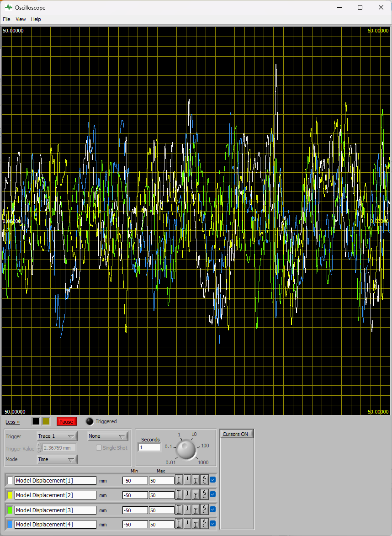392x536 pixels.
Task: Click the Trigger Value field showing 2.36769 mm
Action: click(x=59, y=447)
